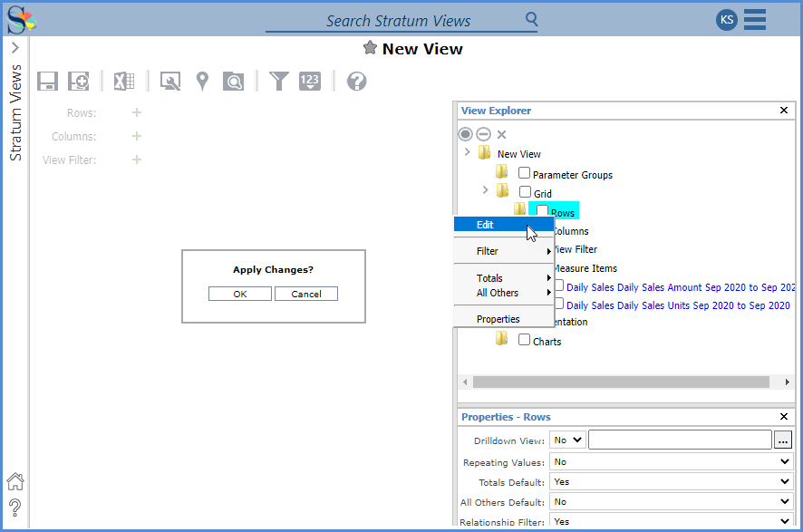Add a filter with the View Filter plus
Viewport: 803px width, 532px height.
(x=137, y=160)
